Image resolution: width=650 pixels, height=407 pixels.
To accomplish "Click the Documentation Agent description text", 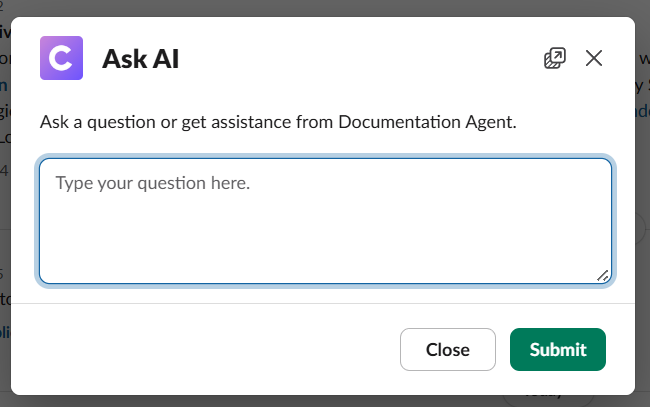I will click(278, 123).
